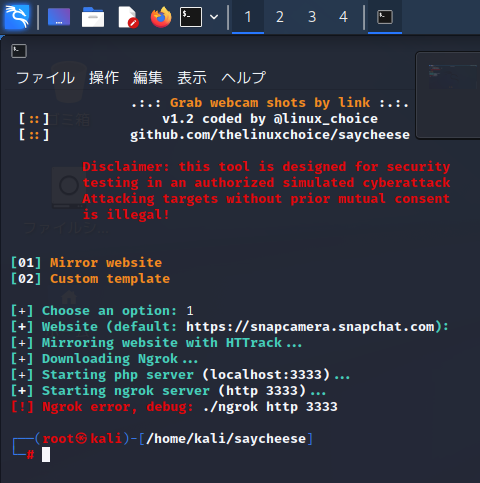Click the https://snapcamera.snapchat.com URL text
Image resolution: width=480 pixels, height=483 pixels.
[311, 327]
